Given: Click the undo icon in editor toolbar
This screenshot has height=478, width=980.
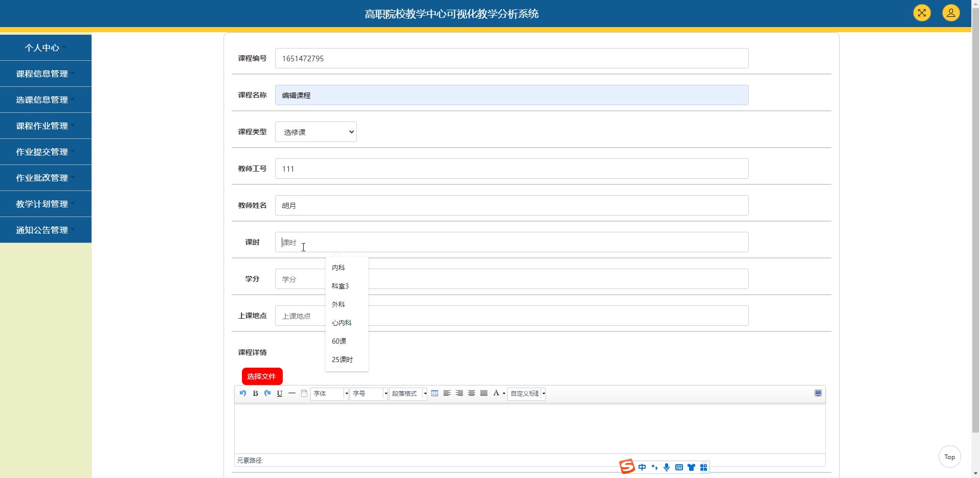Looking at the screenshot, I should pyautogui.click(x=243, y=393).
